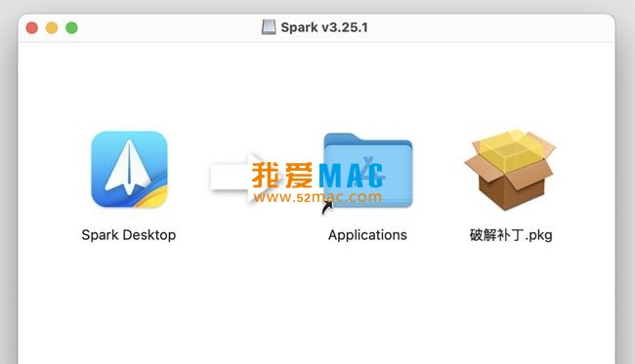Minimize window with the yellow button

(52, 27)
